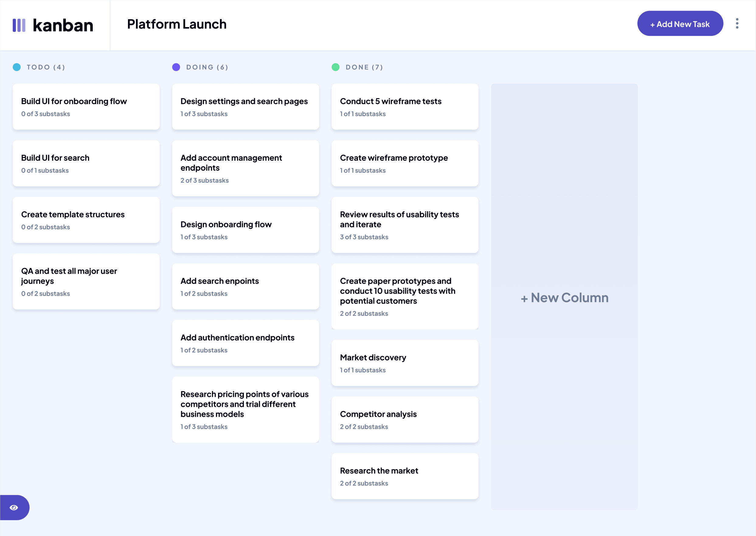The width and height of the screenshot is (756, 536).
Task: Click the DOING column purple dot
Action: (x=176, y=67)
